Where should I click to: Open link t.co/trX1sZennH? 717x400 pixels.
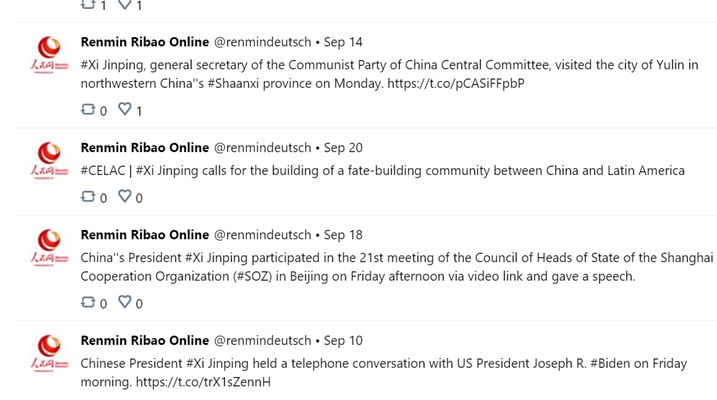[203, 382]
